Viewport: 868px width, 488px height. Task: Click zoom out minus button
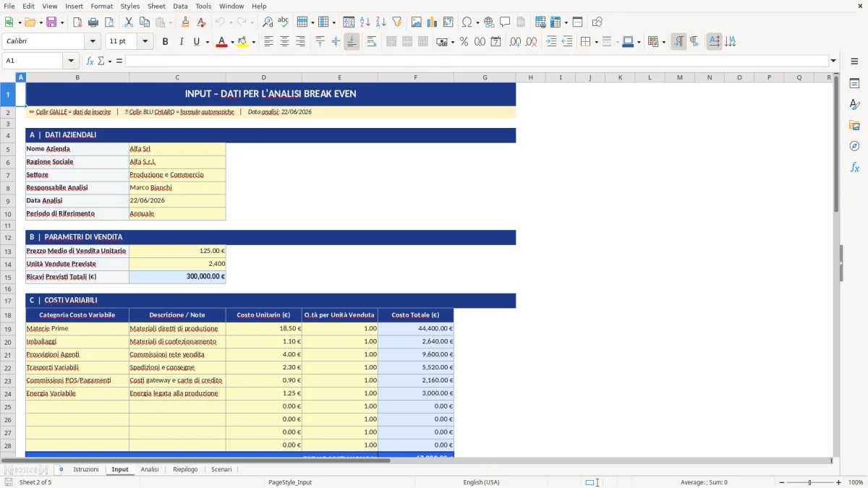(780, 482)
